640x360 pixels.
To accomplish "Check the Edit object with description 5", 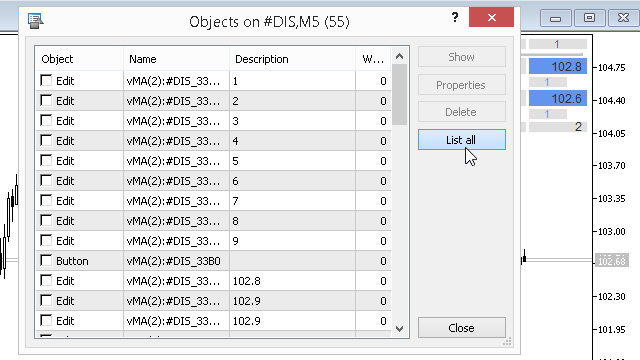I will point(46,160).
